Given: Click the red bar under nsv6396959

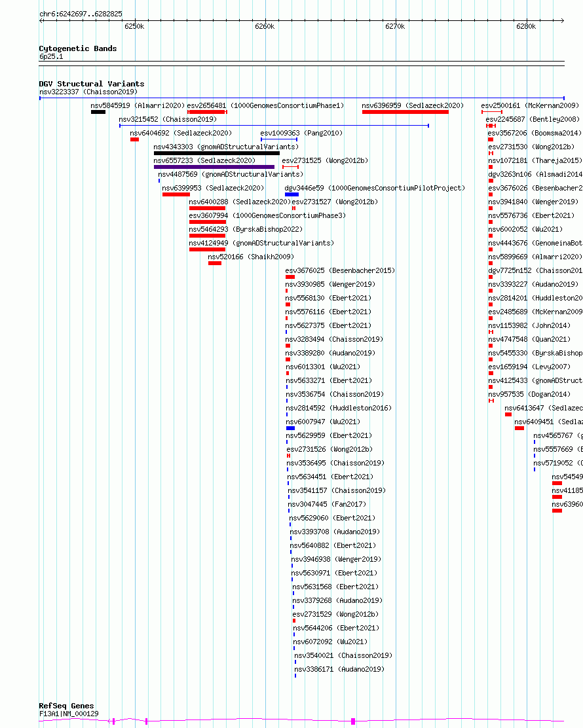Looking at the screenshot, I should 405,112.
